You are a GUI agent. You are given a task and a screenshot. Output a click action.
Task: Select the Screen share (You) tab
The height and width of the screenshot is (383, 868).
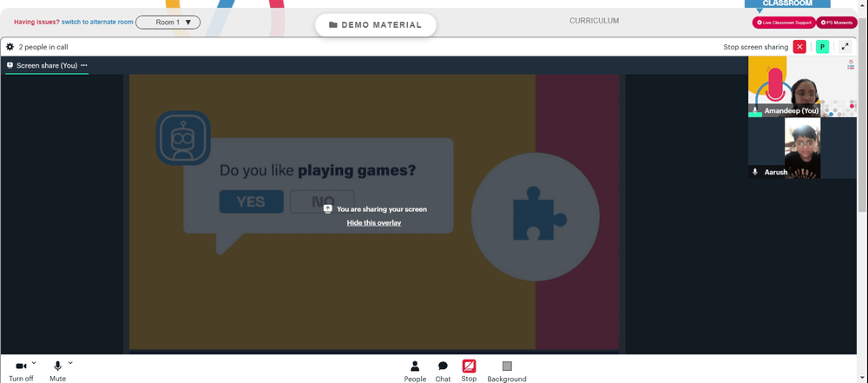pyautogui.click(x=47, y=65)
